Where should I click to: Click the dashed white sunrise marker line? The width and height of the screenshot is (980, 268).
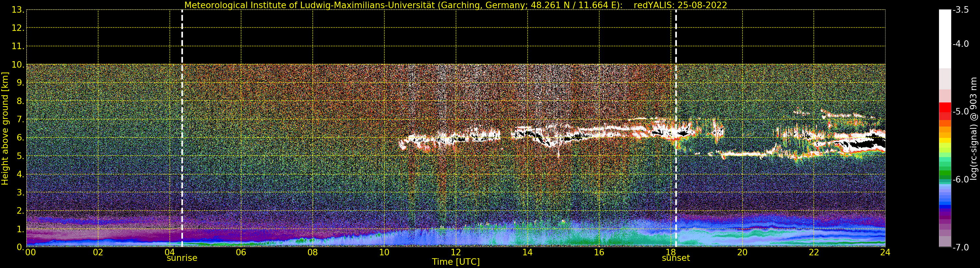182,128
